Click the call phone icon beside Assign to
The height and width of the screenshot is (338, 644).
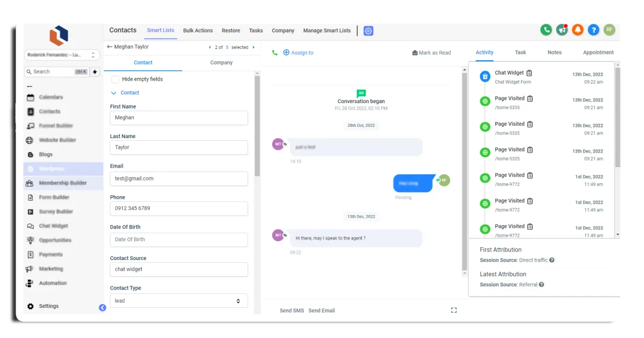pyautogui.click(x=275, y=53)
